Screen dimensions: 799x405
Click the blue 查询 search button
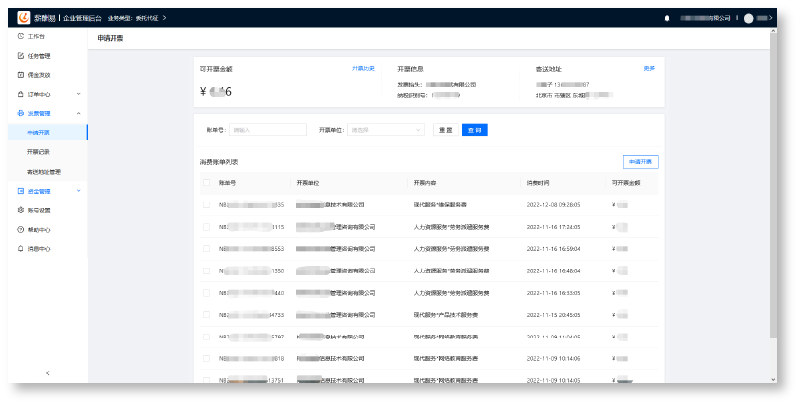[475, 129]
